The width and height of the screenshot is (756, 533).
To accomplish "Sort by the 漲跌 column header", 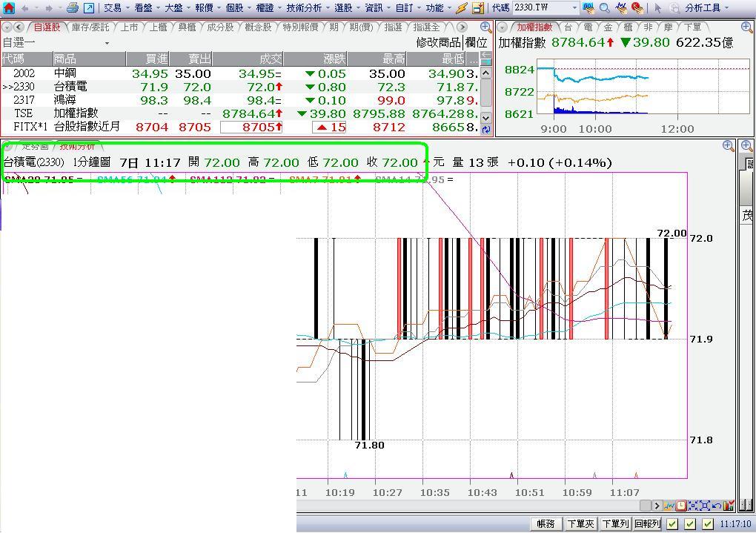I will tap(315, 59).
